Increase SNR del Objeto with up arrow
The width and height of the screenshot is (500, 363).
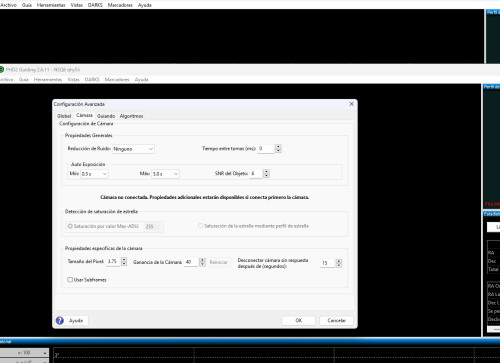click(266, 171)
